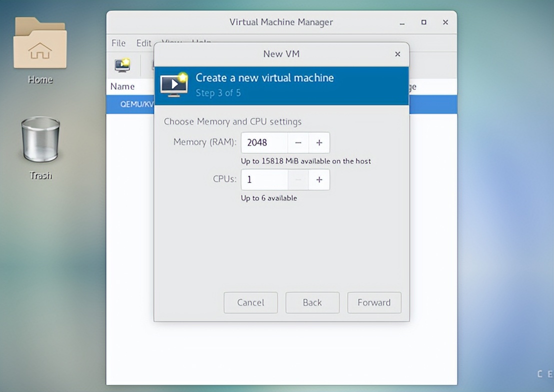
Task: Open the Edit menu
Action: coord(143,43)
